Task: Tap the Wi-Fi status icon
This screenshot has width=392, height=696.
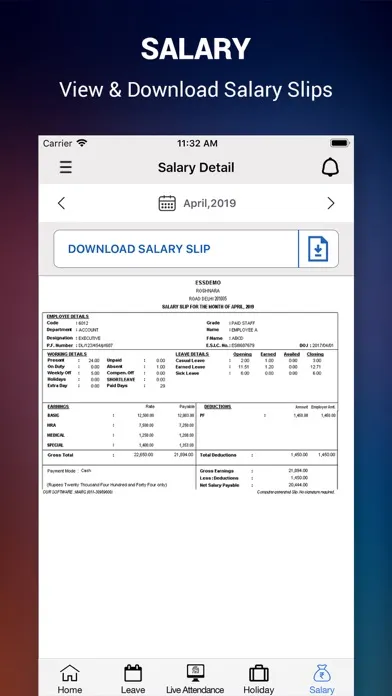Action: pyautogui.click(x=82, y=143)
